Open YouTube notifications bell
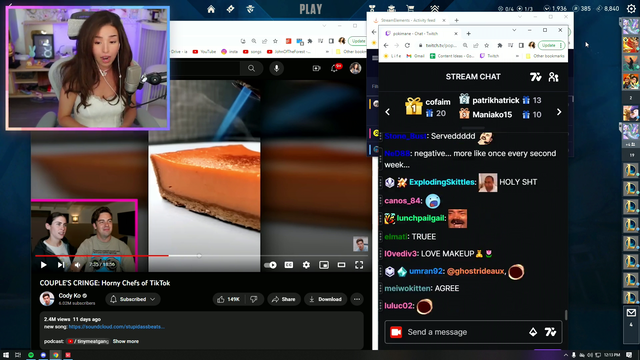Viewport: 640px width, 360px height. point(334,68)
